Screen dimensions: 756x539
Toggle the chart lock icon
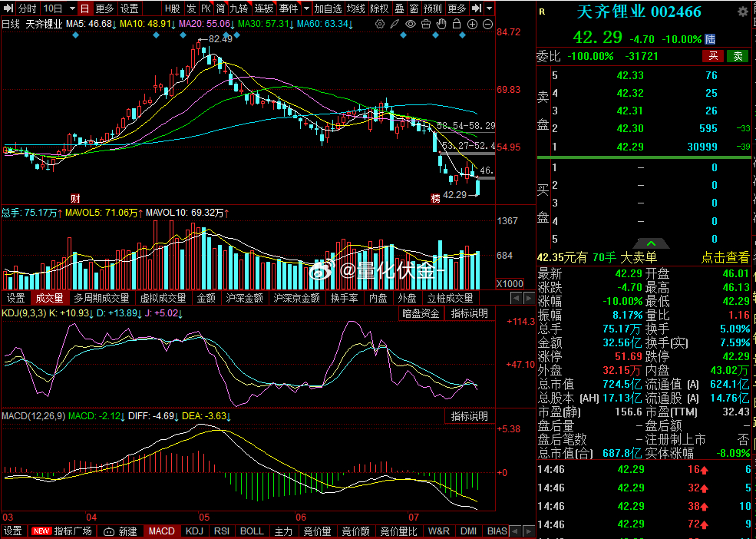pos(457,24)
